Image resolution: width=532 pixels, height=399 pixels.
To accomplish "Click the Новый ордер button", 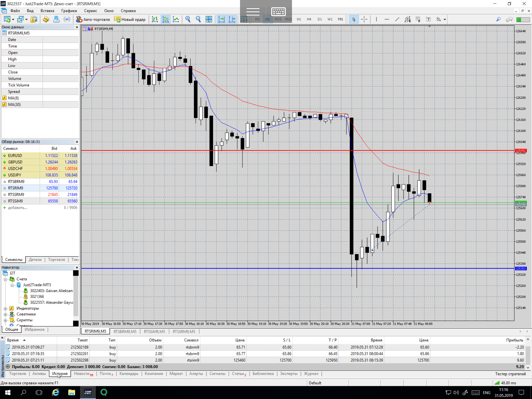I will pos(130,19).
